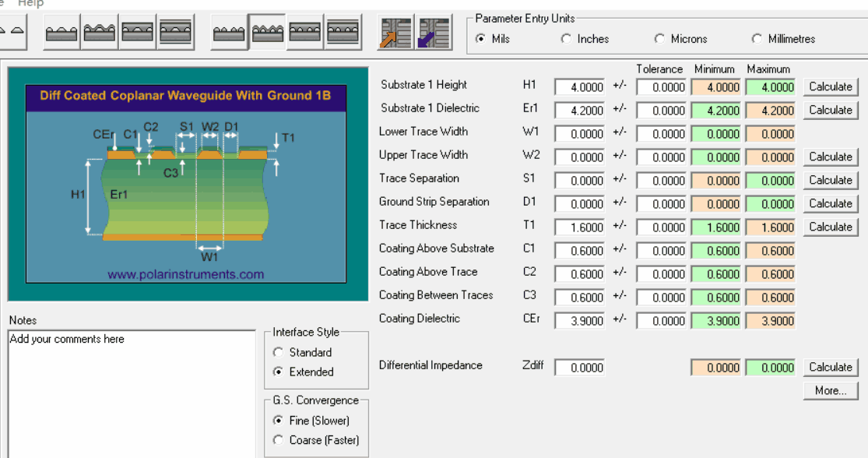Select the embedded microstrip structure icon
The height and width of the screenshot is (458, 868).
(x=137, y=31)
